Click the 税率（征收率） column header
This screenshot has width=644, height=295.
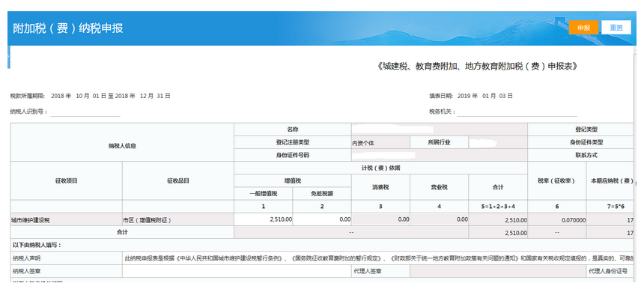tap(557, 180)
